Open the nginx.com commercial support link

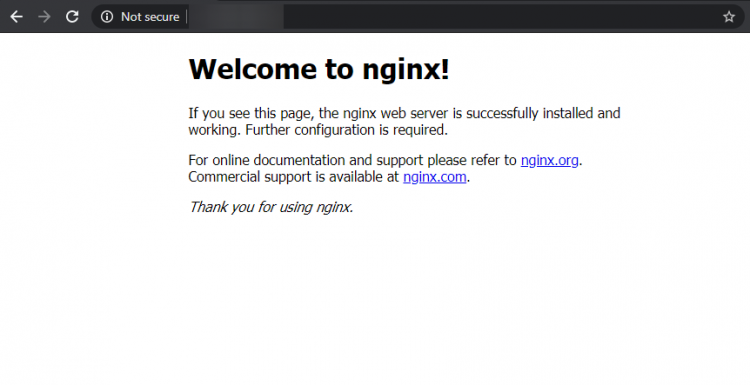434,177
